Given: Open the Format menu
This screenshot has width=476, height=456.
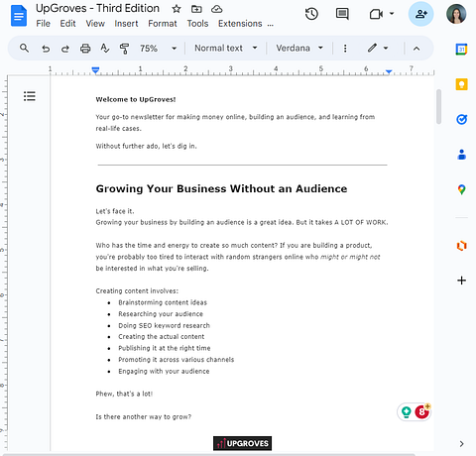Looking at the screenshot, I should [163, 24].
